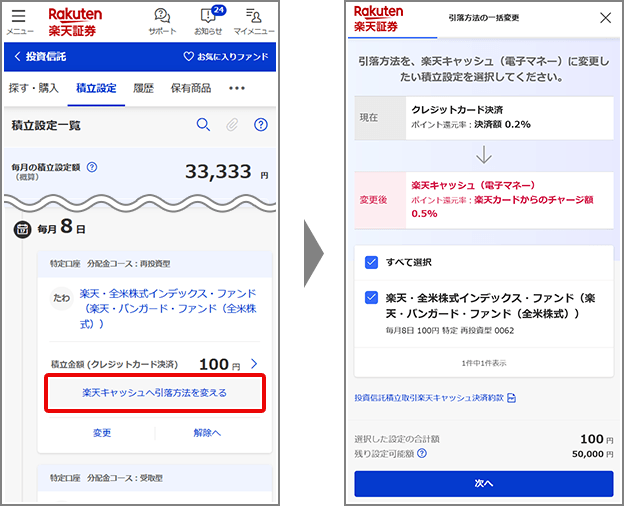Click the 50,000 円 remaining amount
The height and width of the screenshot is (506, 624).
click(x=592, y=454)
